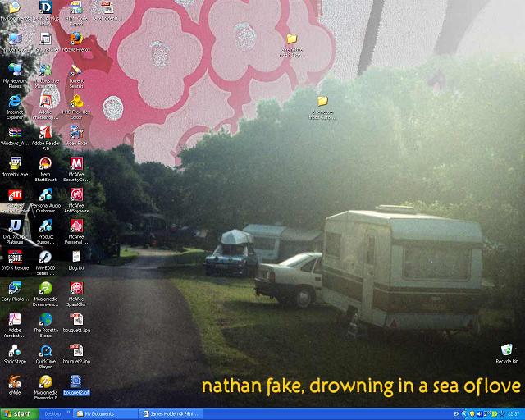Open Product Support shortcut icon
The image size is (525, 420).
(46, 231)
